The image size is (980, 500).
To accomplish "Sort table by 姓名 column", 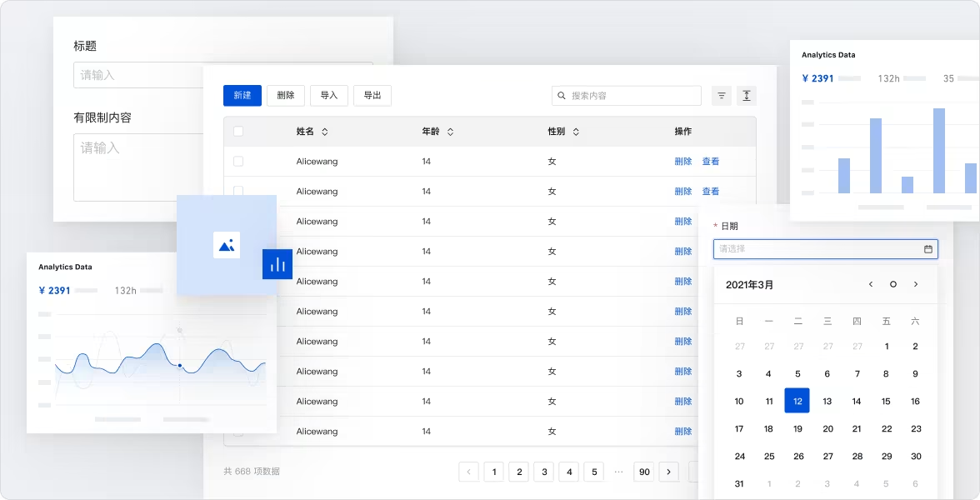I will (x=325, y=132).
